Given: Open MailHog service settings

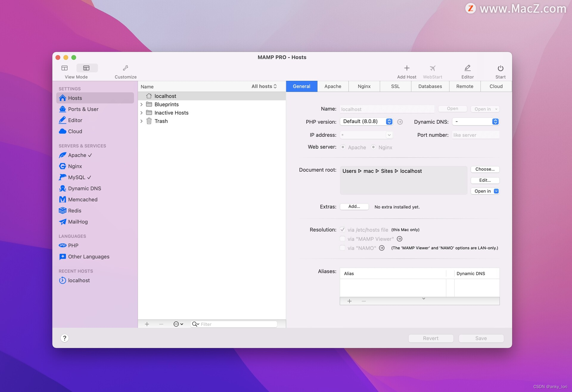Looking at the screenshot, I should coord(77,222).
